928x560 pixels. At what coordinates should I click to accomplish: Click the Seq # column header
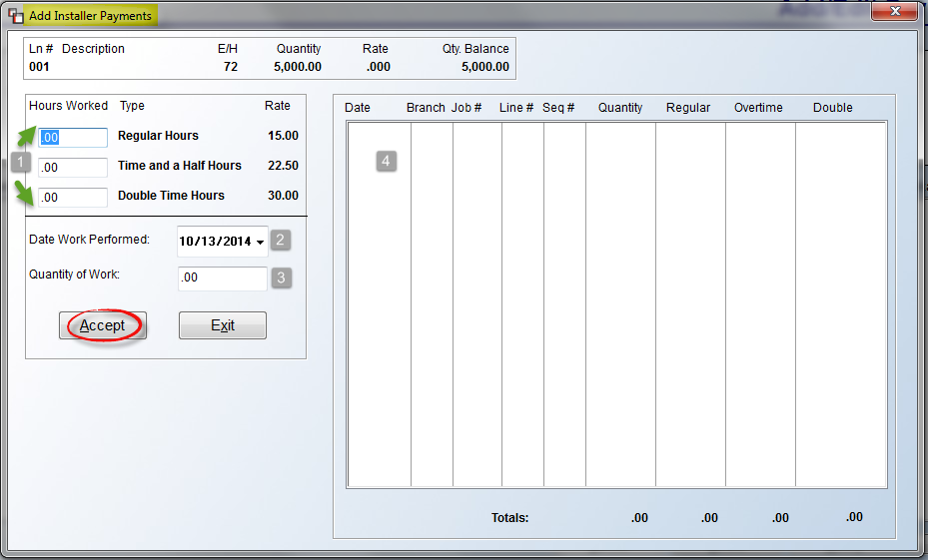click(558, 108)
